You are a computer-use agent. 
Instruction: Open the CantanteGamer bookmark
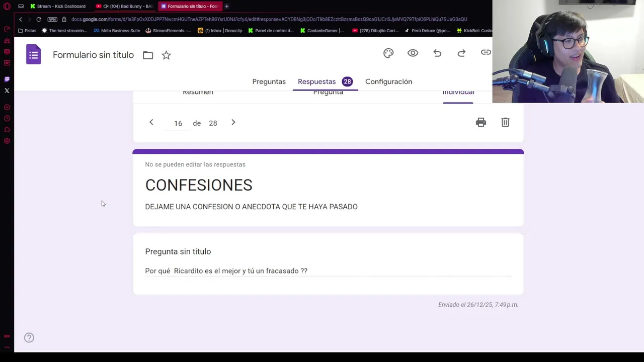[x=322, y=30]
